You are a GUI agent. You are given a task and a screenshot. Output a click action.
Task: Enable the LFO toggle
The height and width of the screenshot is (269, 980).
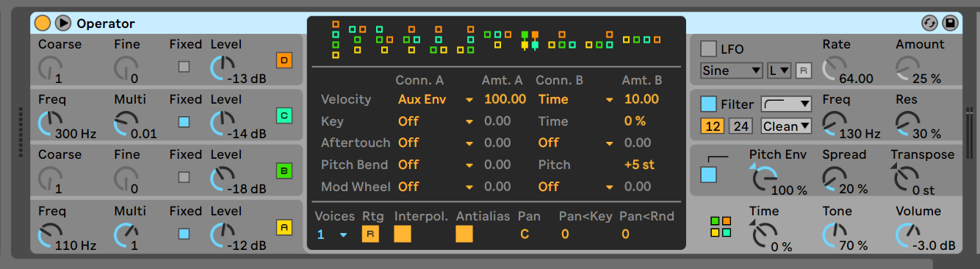[708, 49]
